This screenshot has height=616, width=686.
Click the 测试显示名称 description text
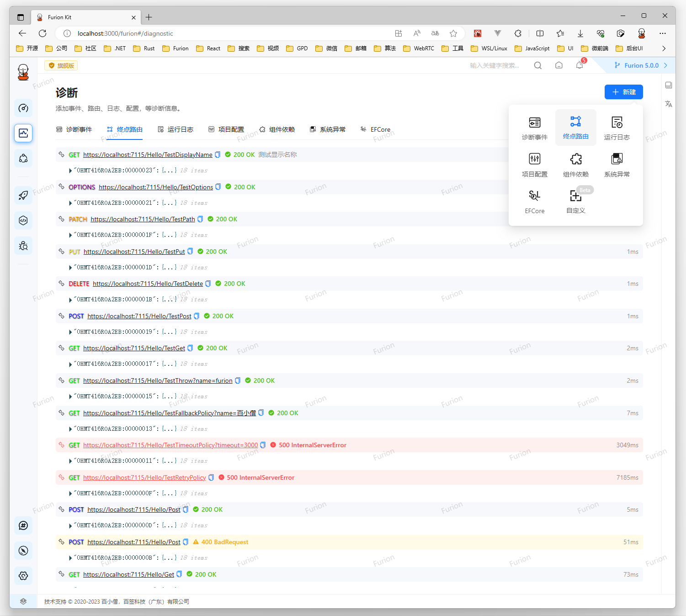tap(277, 155)
